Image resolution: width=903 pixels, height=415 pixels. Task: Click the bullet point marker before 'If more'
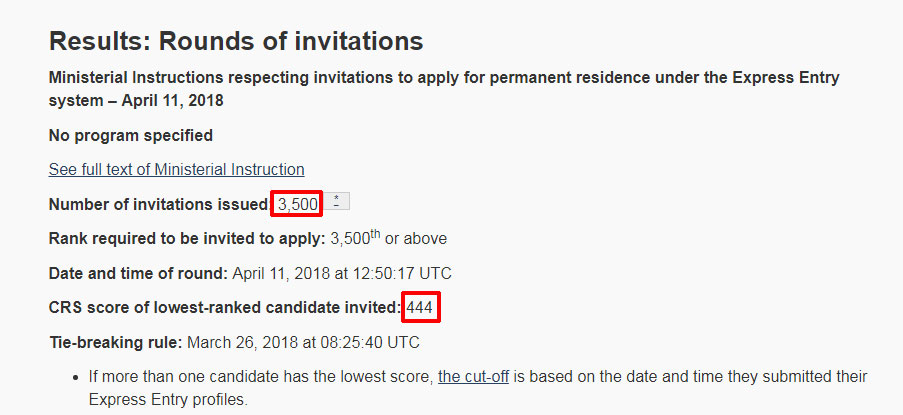pyautogui.click(x=78, y=378)
